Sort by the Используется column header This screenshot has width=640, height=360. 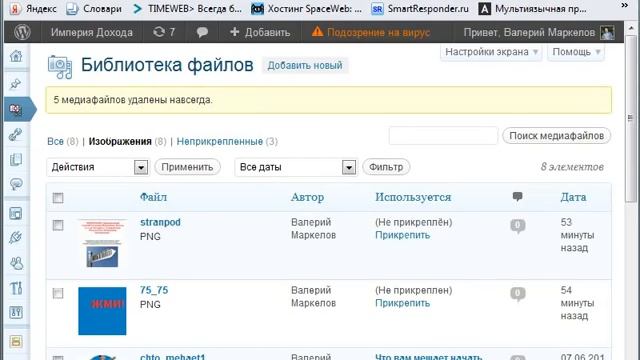click(413, 197)
